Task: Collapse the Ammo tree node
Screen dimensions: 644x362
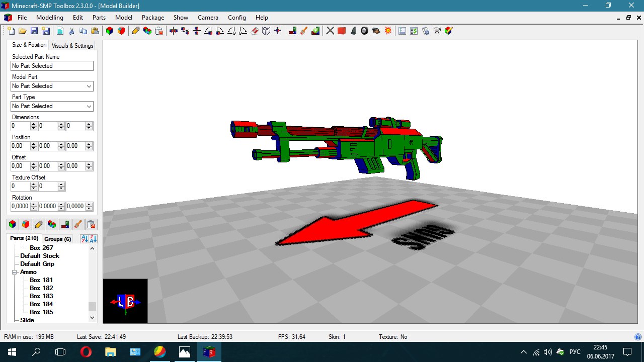Action: pos(15,272)
